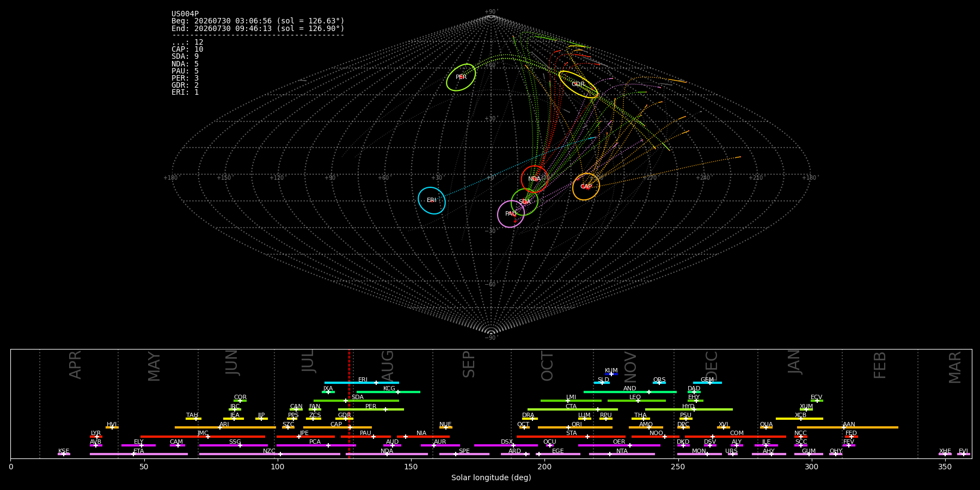This screenshot has width=980, height=490.
Task: Click the XCB shower bar
Action: coord(799,419)
